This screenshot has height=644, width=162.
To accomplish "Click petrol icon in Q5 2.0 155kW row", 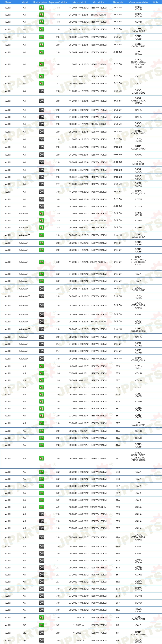I will (41, 617).
